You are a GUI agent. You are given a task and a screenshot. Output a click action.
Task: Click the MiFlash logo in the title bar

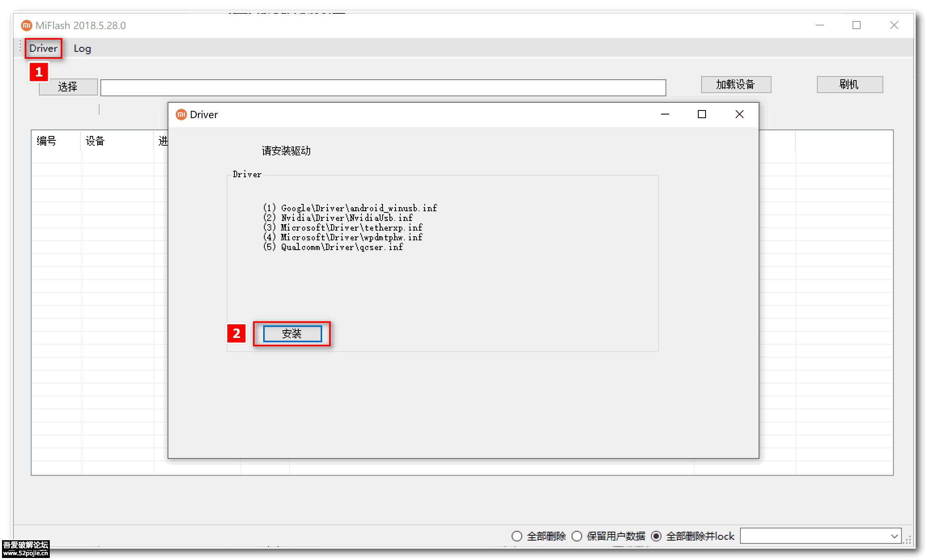(27, 25)
